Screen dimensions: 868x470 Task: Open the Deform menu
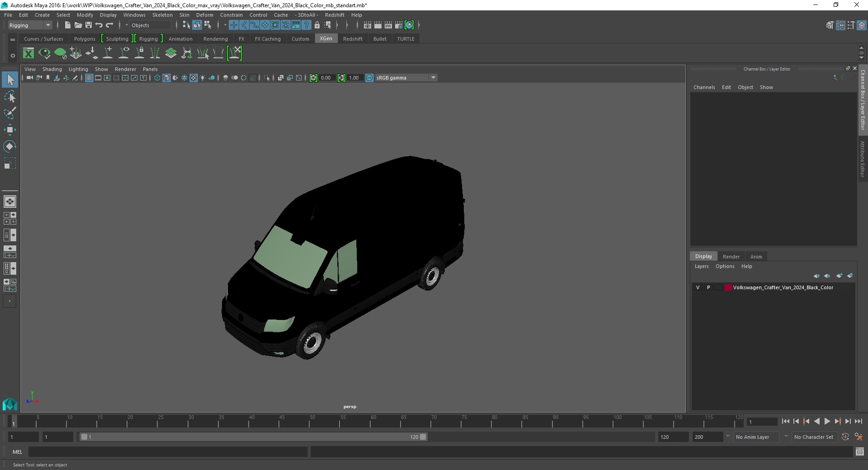204,15
